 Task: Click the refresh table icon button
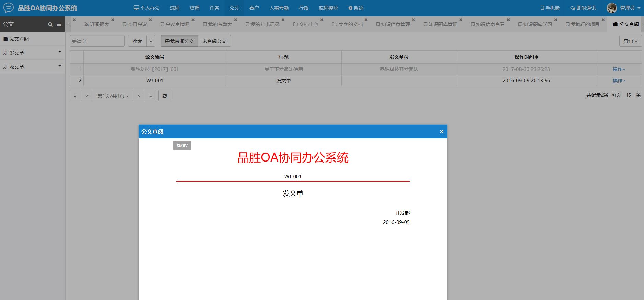click(x=165, y=96)
